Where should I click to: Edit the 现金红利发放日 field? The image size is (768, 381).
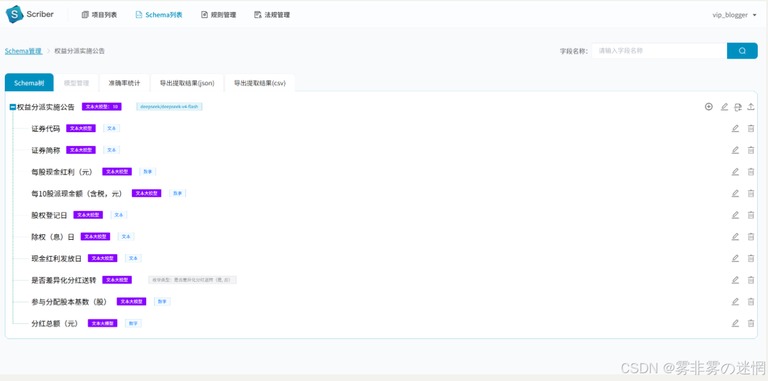[x=735, y=258]
